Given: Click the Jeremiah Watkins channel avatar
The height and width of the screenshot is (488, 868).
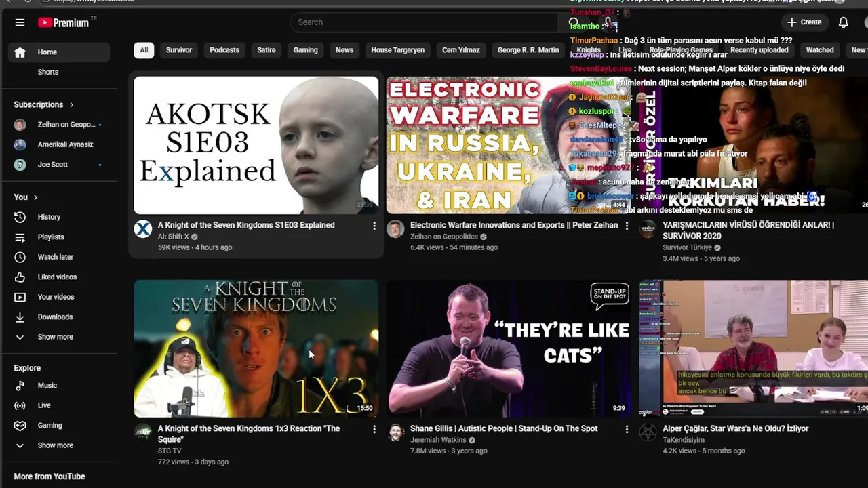Looking at the screenshot, I should [x=395, y=432].
